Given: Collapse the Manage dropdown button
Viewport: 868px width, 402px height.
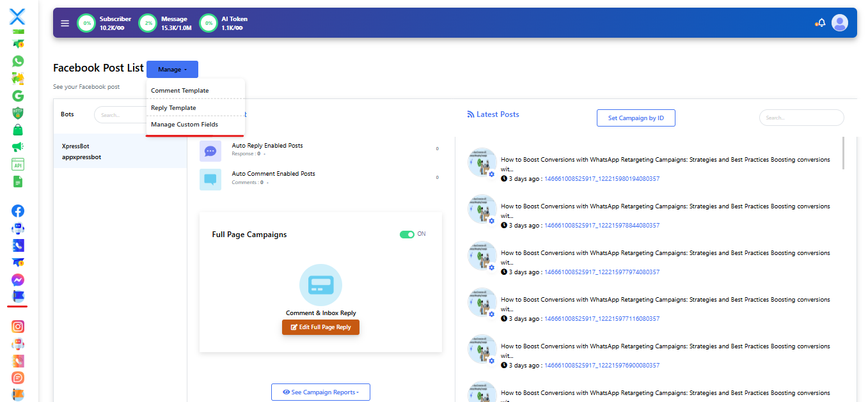Looking at the screenshot, I should (172, 69).
